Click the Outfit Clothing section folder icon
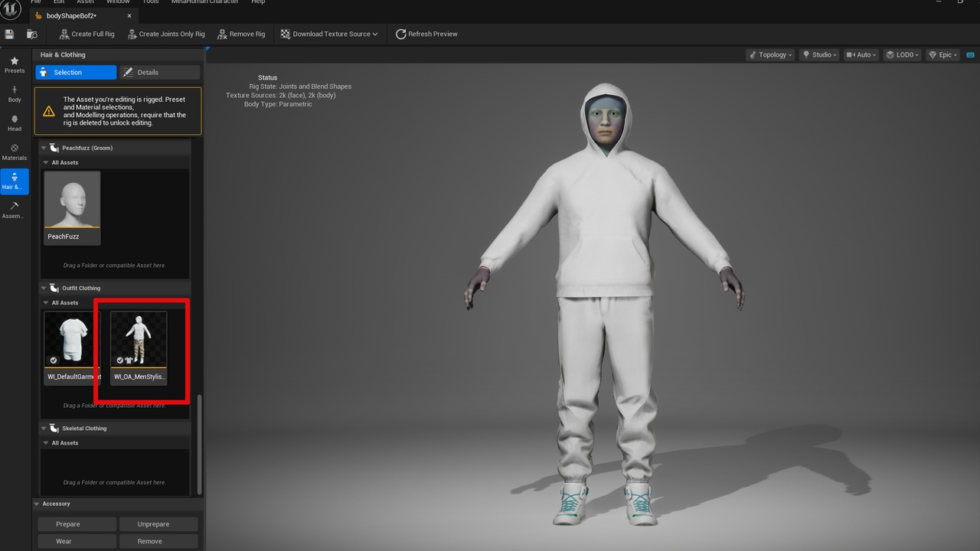The height and width of the screenshot is (551, 980). (x=54, y=288)
